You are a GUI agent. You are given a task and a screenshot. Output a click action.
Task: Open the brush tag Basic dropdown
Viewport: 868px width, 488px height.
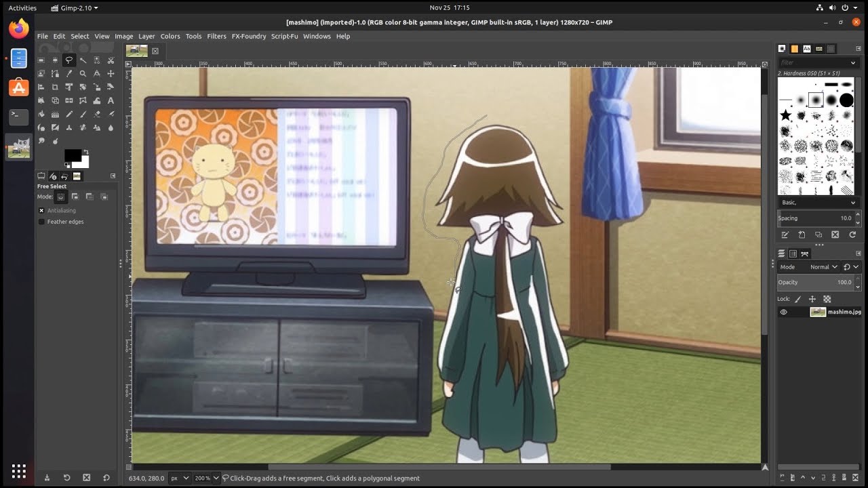(x=818, y=202)
